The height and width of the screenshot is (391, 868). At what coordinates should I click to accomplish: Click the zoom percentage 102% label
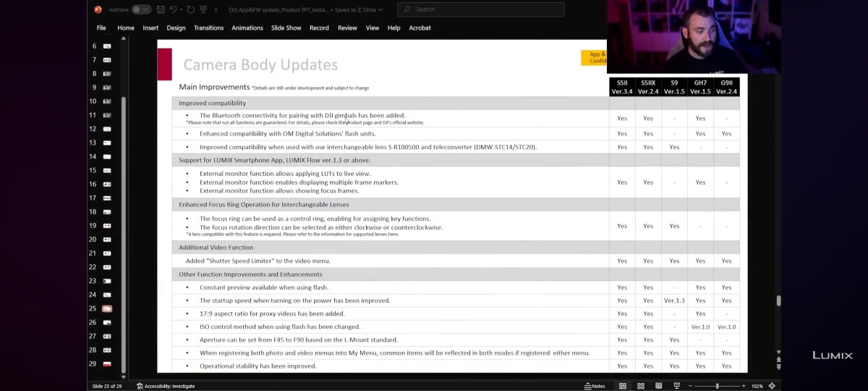[757, 386]
